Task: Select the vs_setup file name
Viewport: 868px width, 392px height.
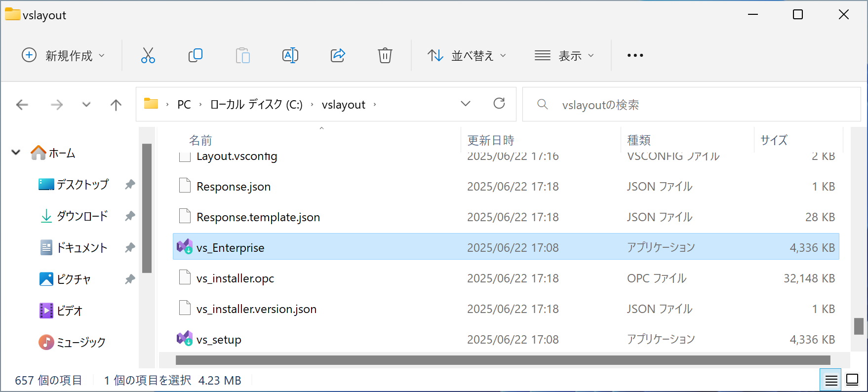Action: (219, 340)
